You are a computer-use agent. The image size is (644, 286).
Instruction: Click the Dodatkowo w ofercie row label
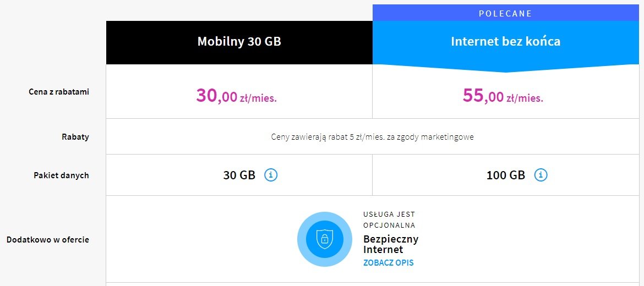[48, 240]
